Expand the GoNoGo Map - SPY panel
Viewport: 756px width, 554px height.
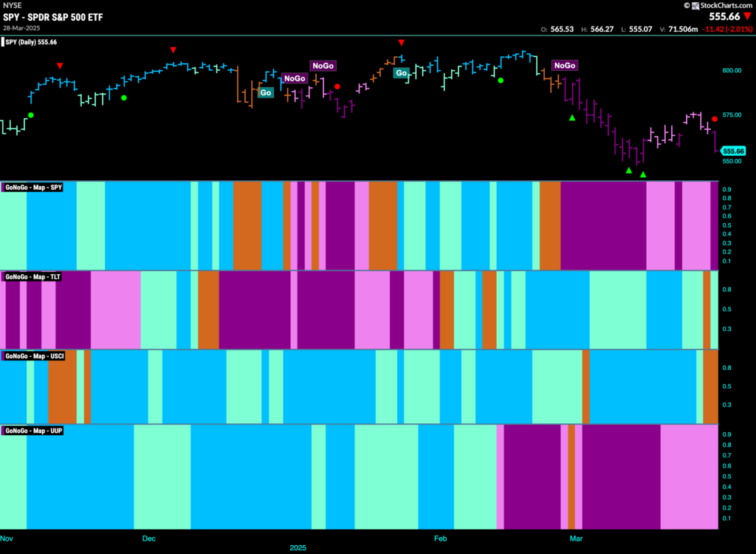click(33, 187)
